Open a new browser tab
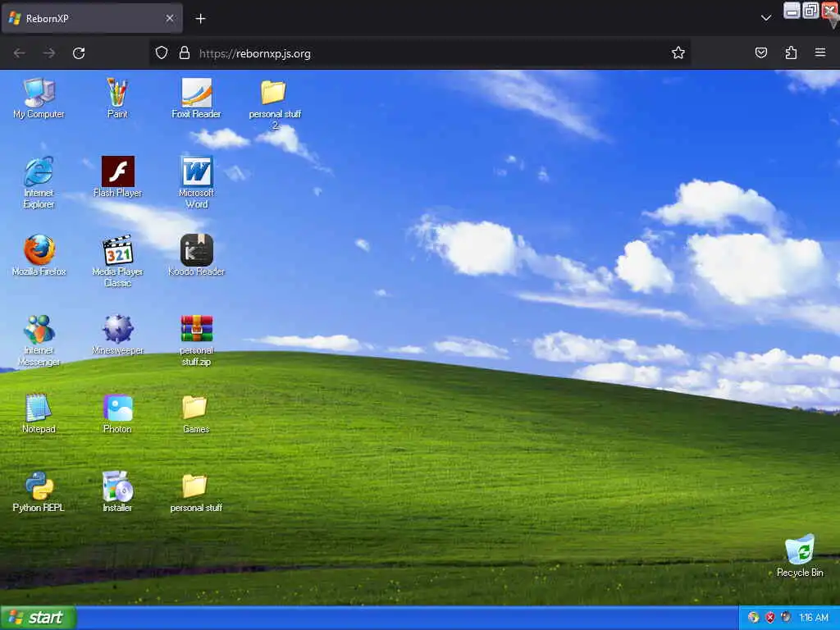The image size is (840, 630). (x=200, y=19)
